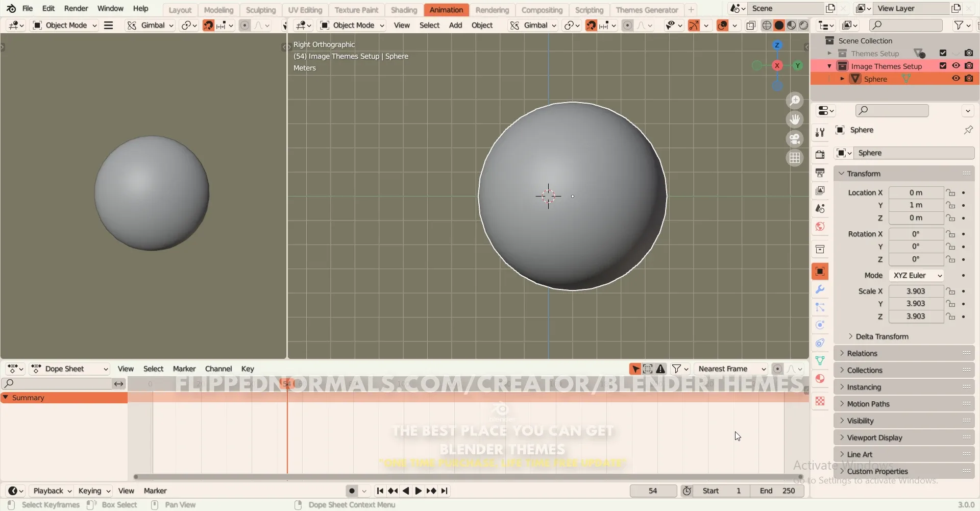The height and width of the screenshot is (511, 980).
Task: Open the Rotation Mode dropdown showing XYZ Euler
Action: point(917,275)
